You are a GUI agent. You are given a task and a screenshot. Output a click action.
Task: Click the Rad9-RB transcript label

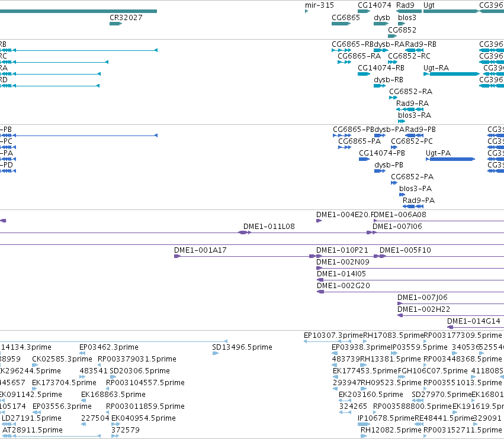tap(420, 44)
